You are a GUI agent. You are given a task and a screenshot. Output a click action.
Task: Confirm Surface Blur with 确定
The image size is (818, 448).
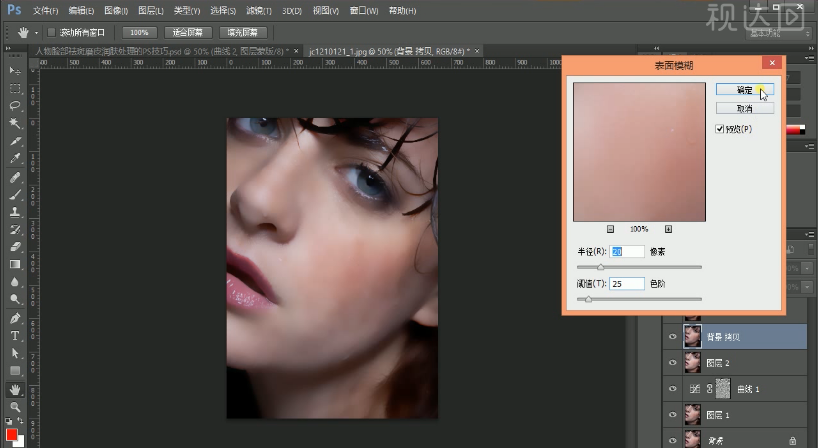(x=744, y=90)
